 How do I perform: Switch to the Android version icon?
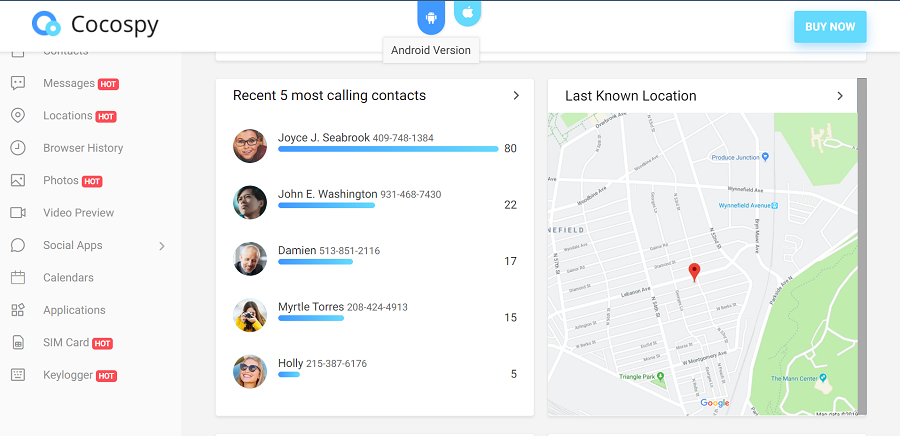tap(431, 17)
